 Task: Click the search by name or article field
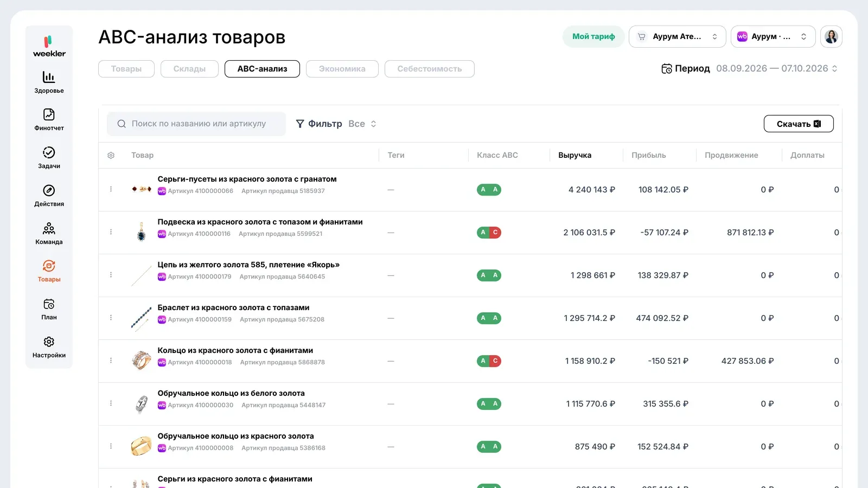point(196,124)
